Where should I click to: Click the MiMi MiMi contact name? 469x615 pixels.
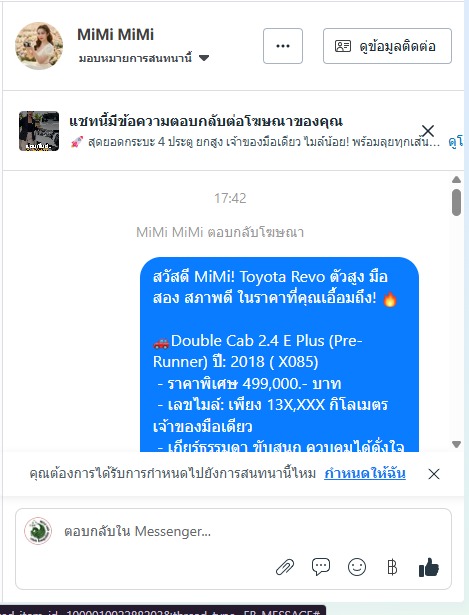(115, 35)
